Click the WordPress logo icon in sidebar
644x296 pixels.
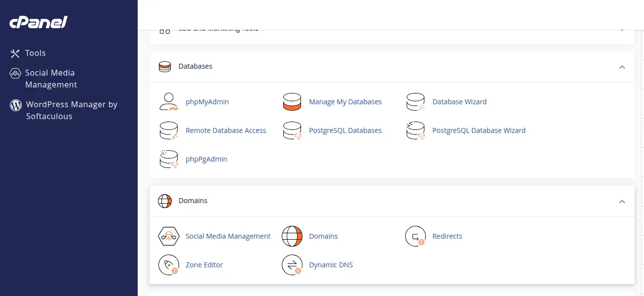click(x=16, y=105)
